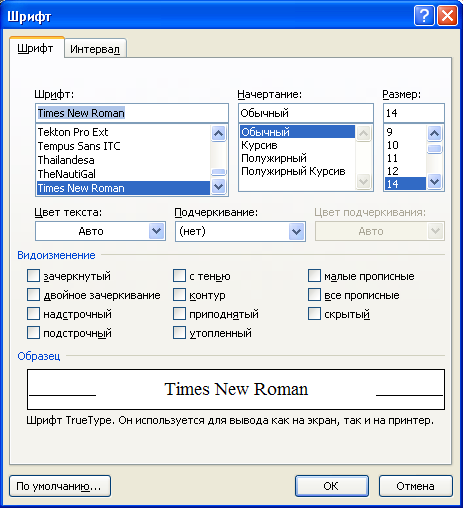Viewport: 463px width, 508px height.
Task: Toggle the контур checkbox
Action: [x=179, y=295]
